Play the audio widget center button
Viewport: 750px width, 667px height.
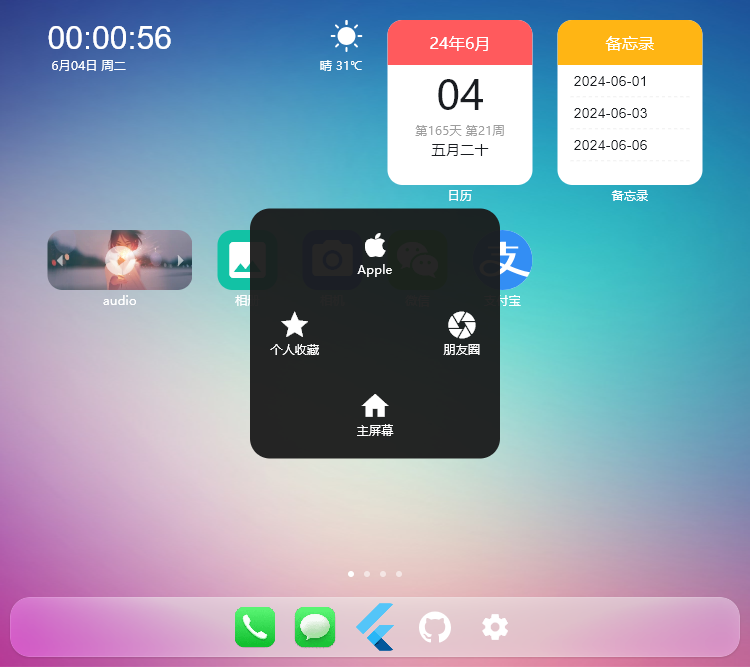[120, 260]
